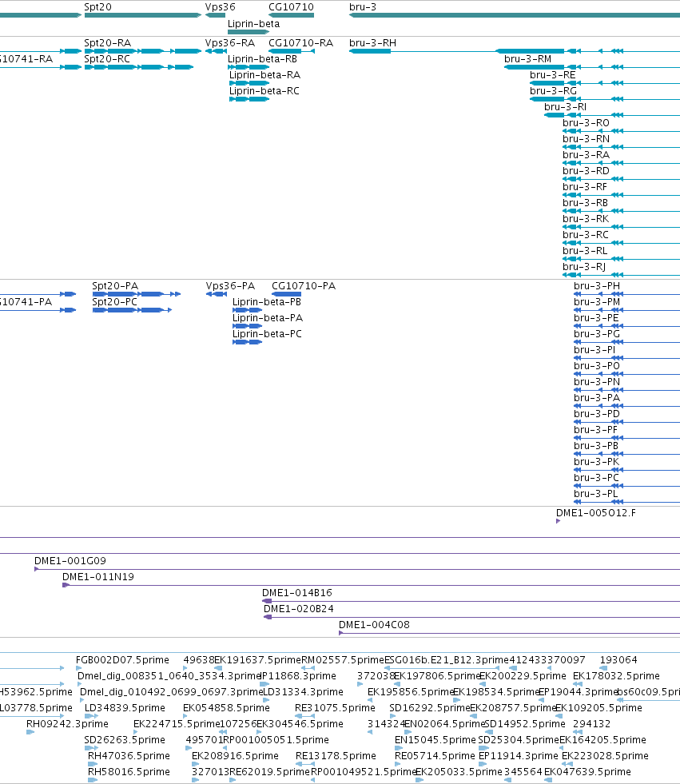Click the CG10710-RA transcript label

pyautogui.click(x=300, y=43)
